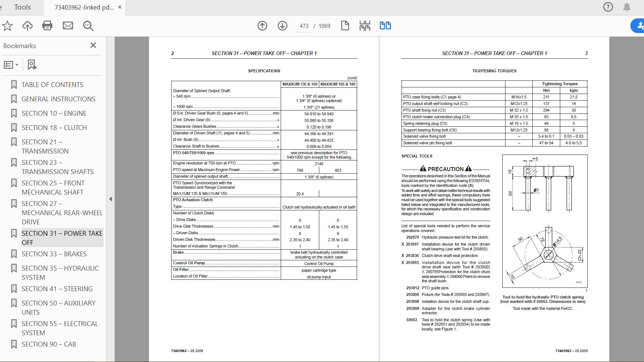The width and height of the screenshot is (644, 362).
Task: Jump to SECTION 90 – CAB bookmark
Action: [49, 344]
